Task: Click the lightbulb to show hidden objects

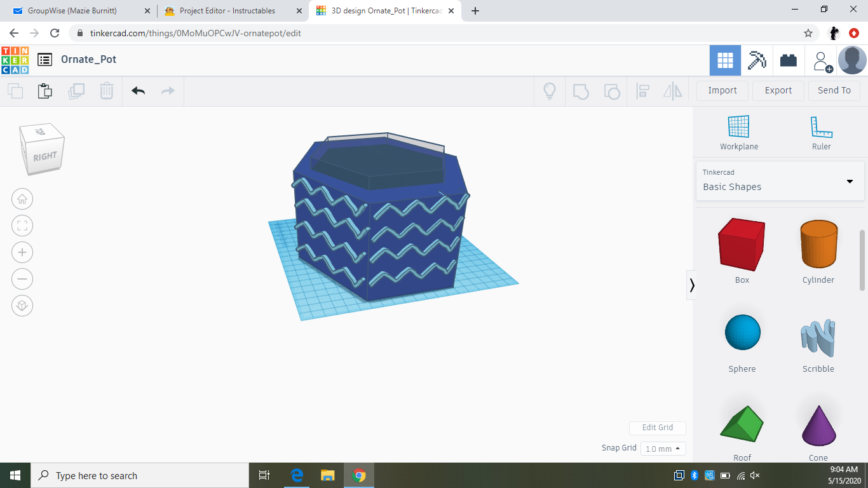Action: (550, 91)
